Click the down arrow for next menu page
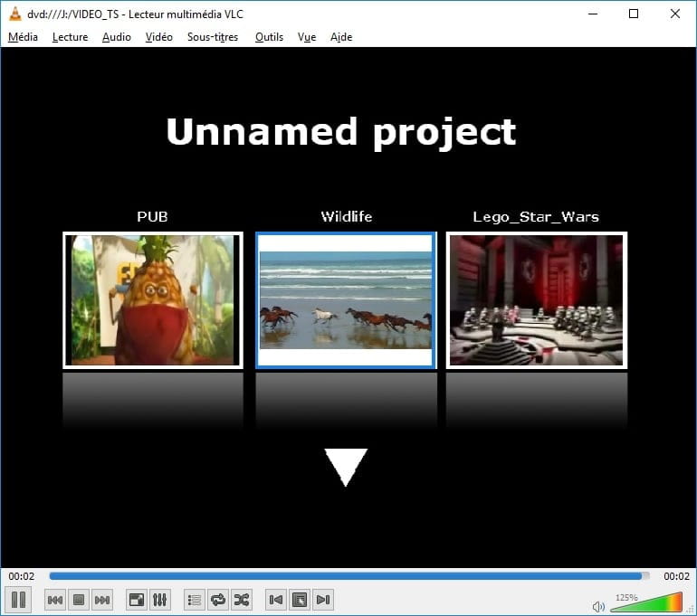This screenshot has width=697, height=616. coord(346,468)
